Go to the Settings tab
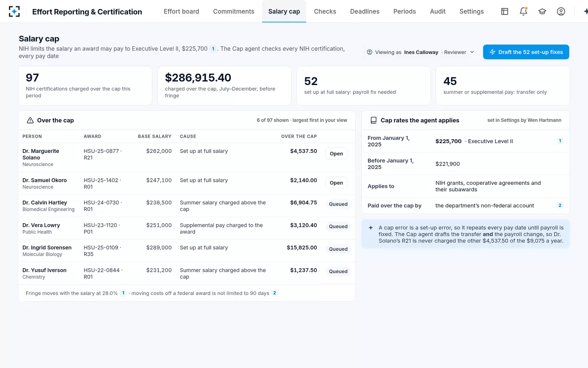The image size is (588, 368). tap(472, 11)
